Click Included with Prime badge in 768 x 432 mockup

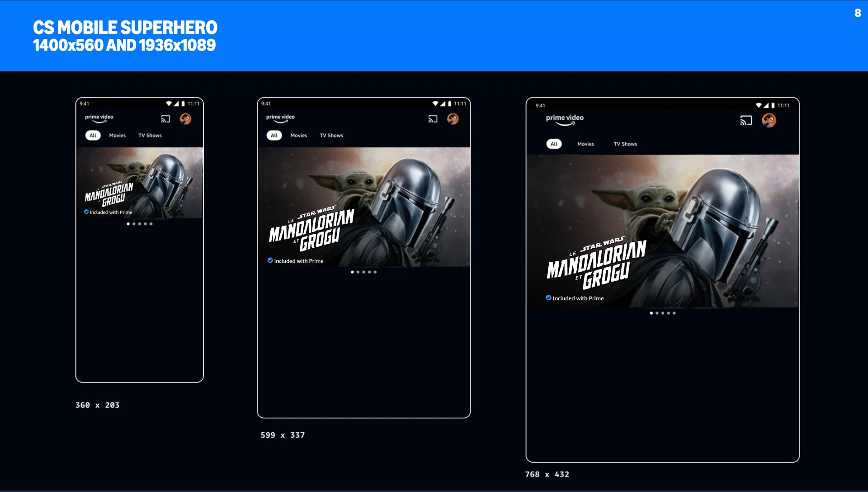click(x=575, y=298)
